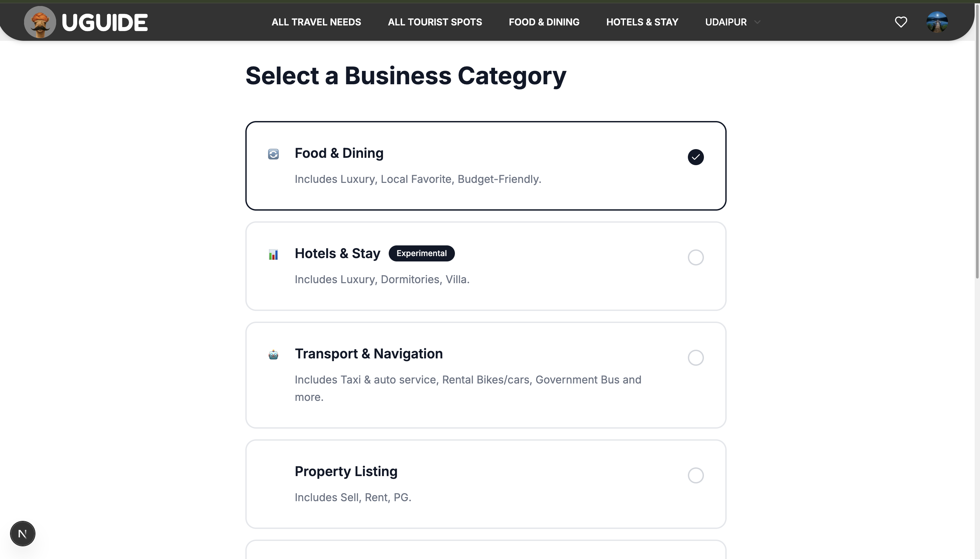Open the UDAIPUR location dropdown
This screenshot has width=980, height=559.
coord(726,22)
